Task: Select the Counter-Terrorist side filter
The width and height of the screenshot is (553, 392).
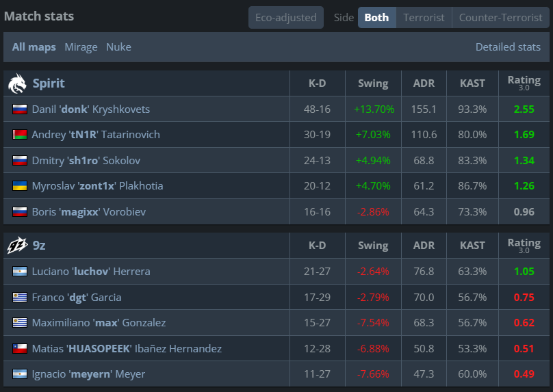Action: 501,17
